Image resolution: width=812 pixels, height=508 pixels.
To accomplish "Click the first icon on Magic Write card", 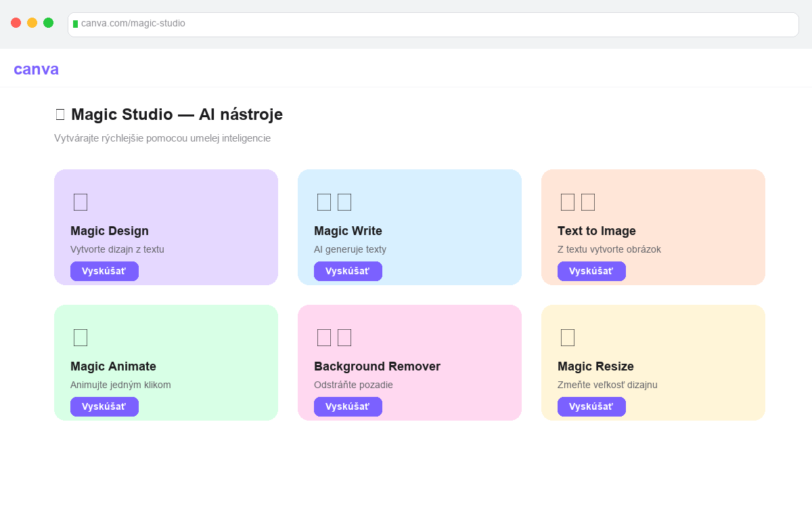I will (324, 202).
